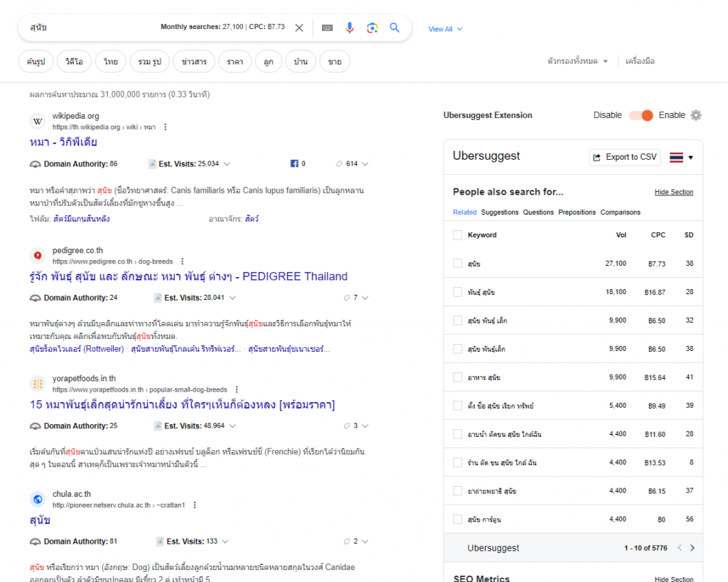
Task: Check the keyword row with CPC ฿11.60
Action: 458,434
